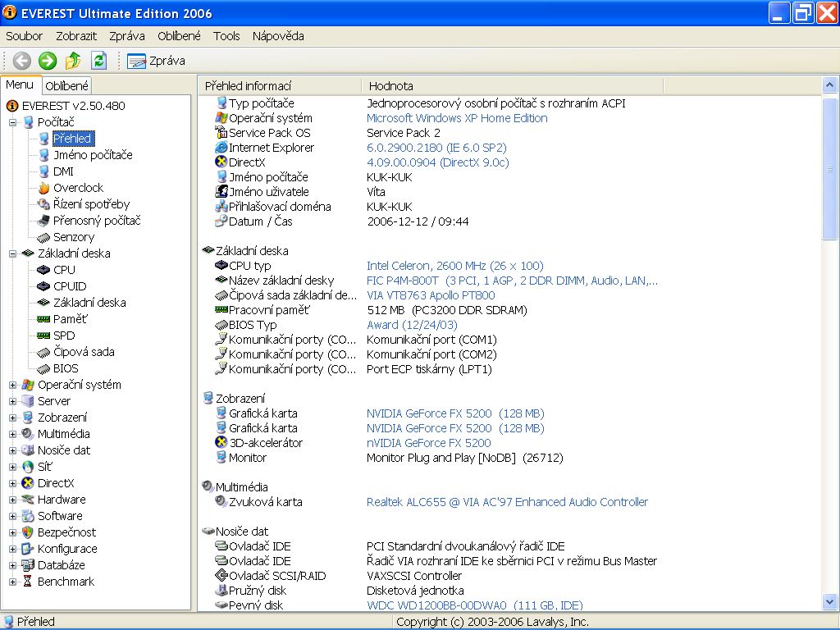Open the Zpráva report toolbar button
The width and height of the screenshot is (840, 630).
tap(156, 61)
